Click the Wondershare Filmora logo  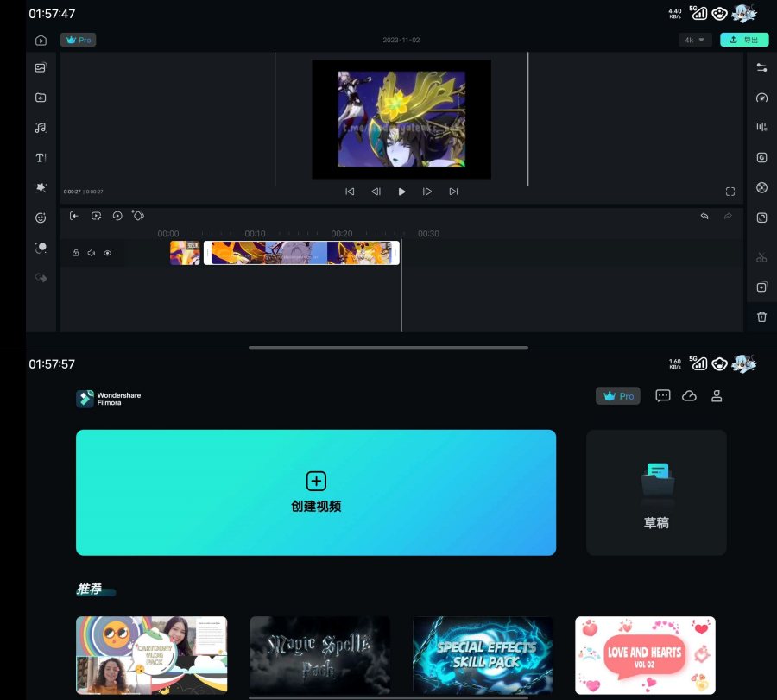click(x=109, y=399)
